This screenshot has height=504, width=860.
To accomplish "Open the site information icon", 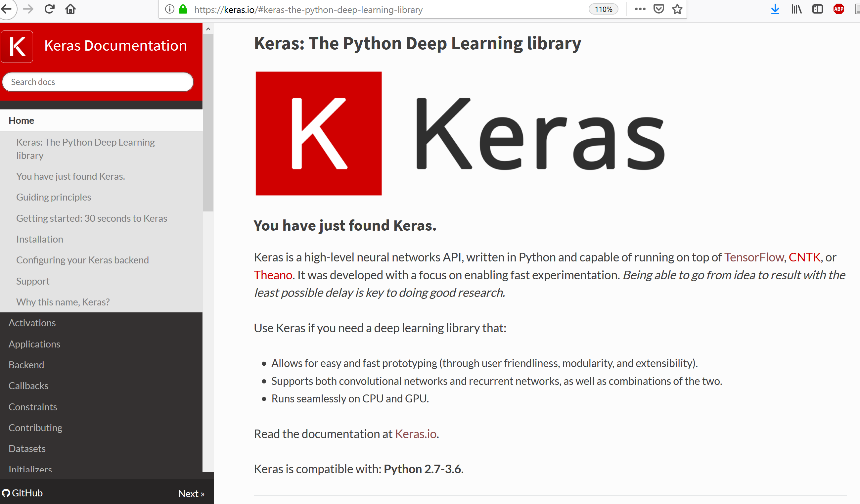I will (x=170, y=9).
